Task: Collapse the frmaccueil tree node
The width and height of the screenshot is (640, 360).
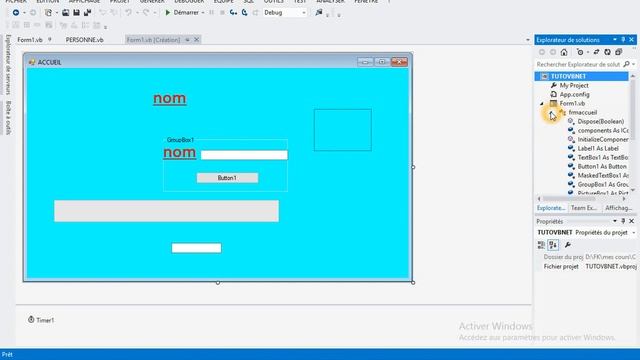Action: [551, 113]
